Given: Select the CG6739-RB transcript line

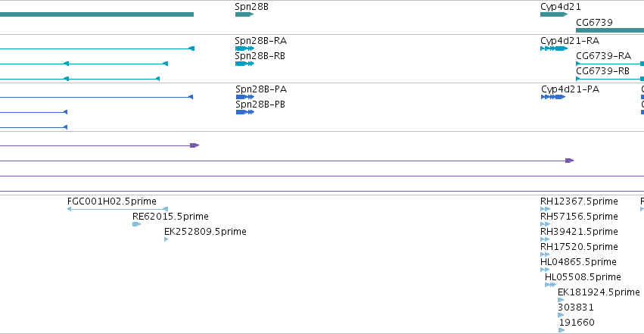Looking at the screenshot, I should [610, 79].
